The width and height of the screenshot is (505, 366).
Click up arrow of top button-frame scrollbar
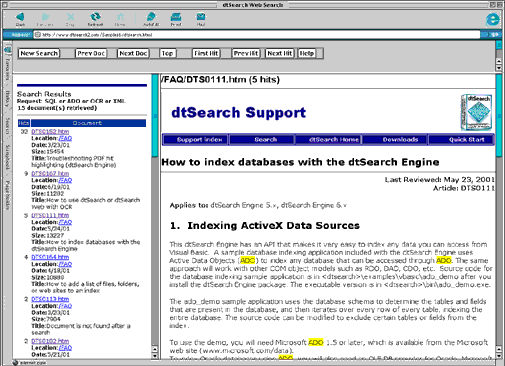(499, 61)
